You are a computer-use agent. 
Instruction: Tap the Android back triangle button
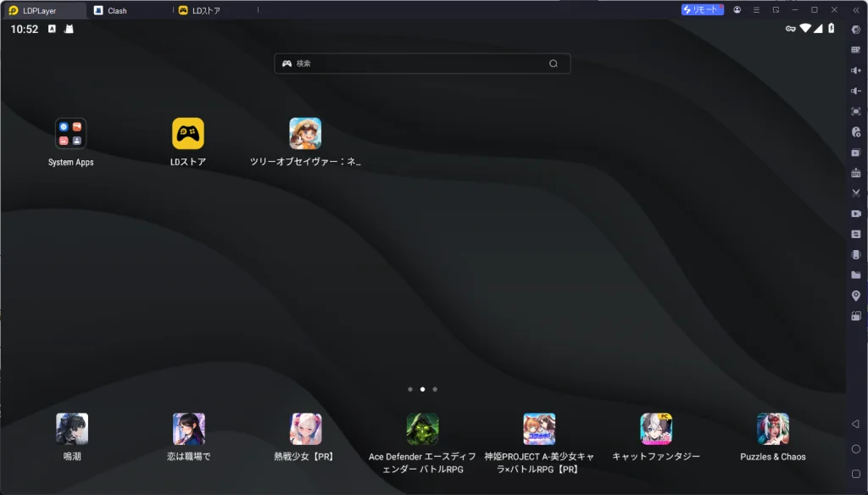click(856, 424)
